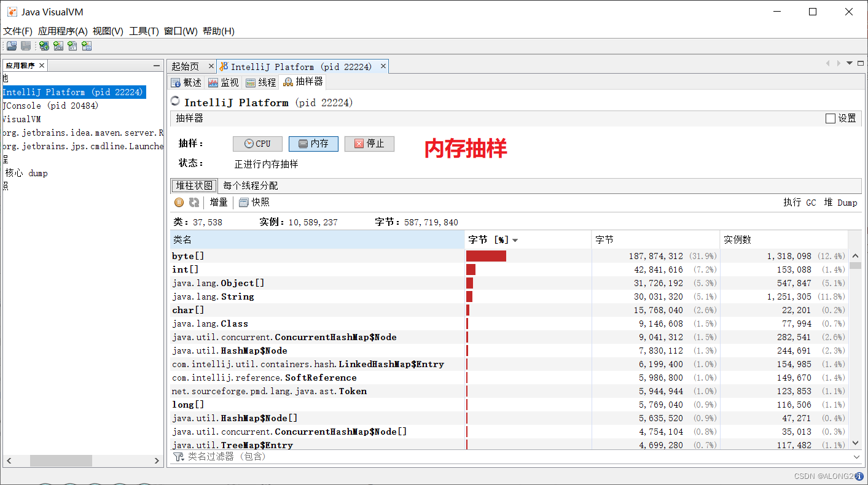Click the Java VisualVM title bar icon
The width and height of the screenshot is (868, 485).
pos(12,12)
